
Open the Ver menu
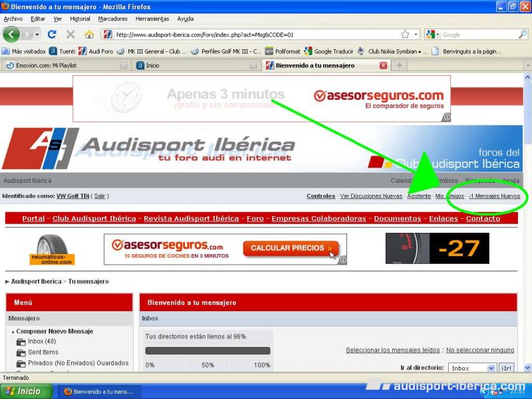(x=58, y=19)
